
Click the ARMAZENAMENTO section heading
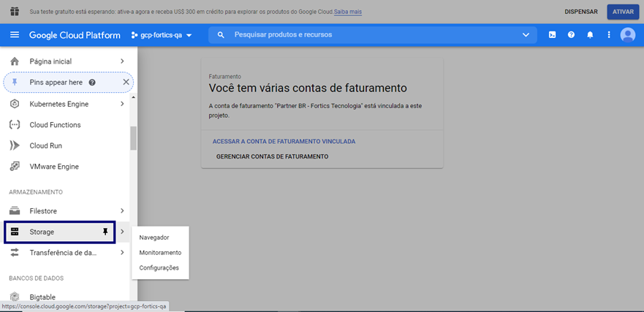pos(36,191)
